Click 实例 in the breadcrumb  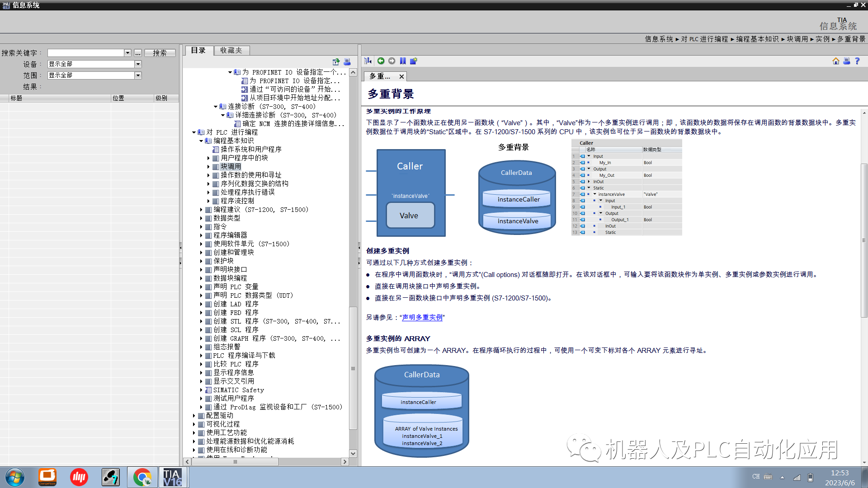[x=823, y=39]
